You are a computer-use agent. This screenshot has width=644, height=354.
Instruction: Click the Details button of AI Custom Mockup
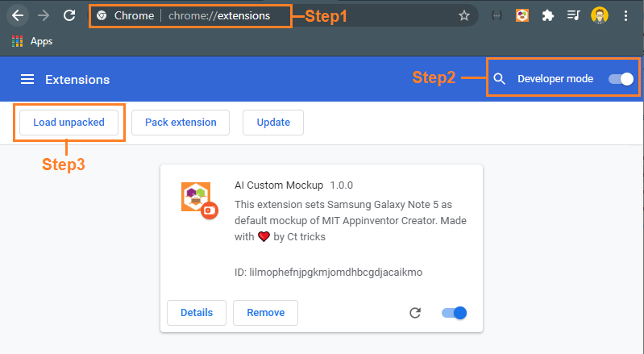click(x=197, y=313)
